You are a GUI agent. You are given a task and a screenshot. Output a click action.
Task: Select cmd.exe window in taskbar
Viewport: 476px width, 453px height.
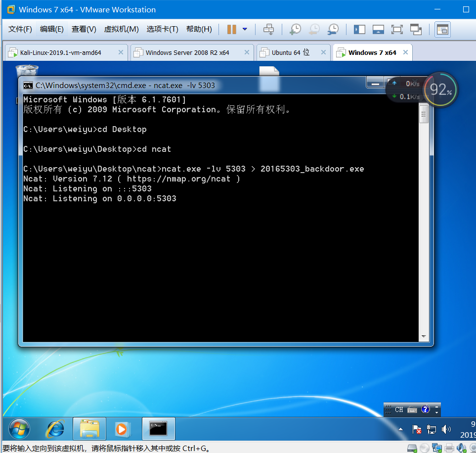159,429
